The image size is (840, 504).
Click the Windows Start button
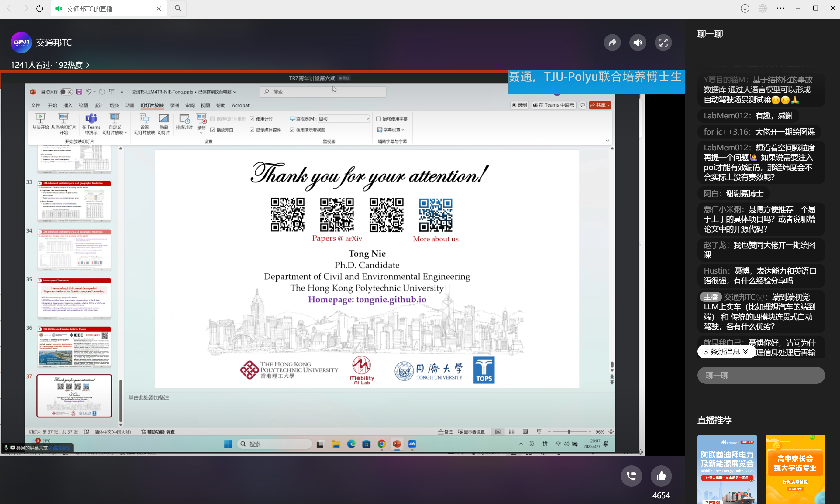click(x=228, y=444)
